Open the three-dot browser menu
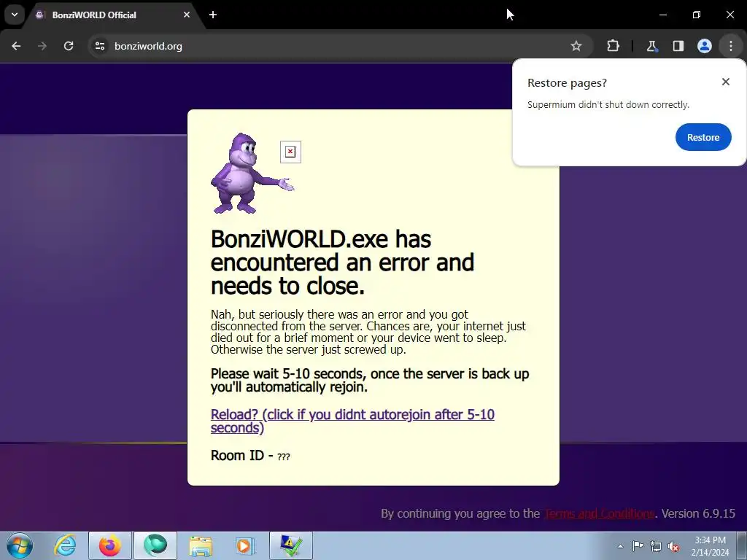The height and width of the screenshot is (560, 747). point(731,46)
